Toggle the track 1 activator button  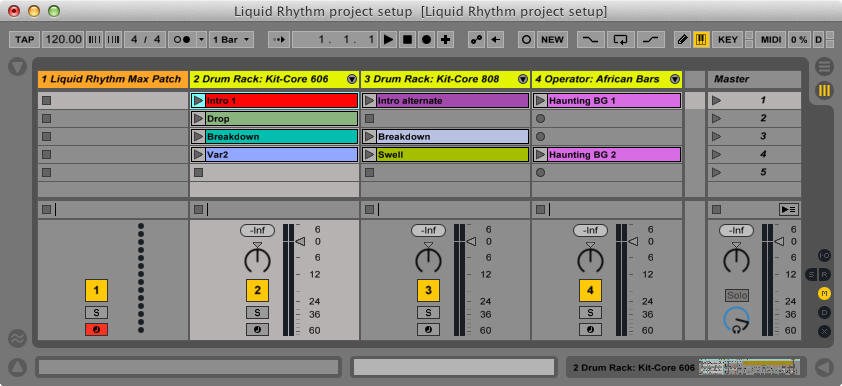[x=96, y=290]
